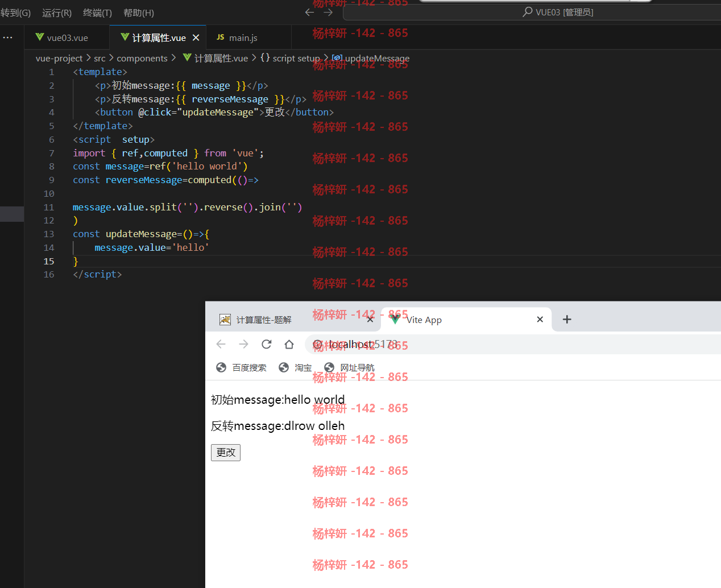Switch to the 计算属性-题解 browser tab

(x=264, y=320)
